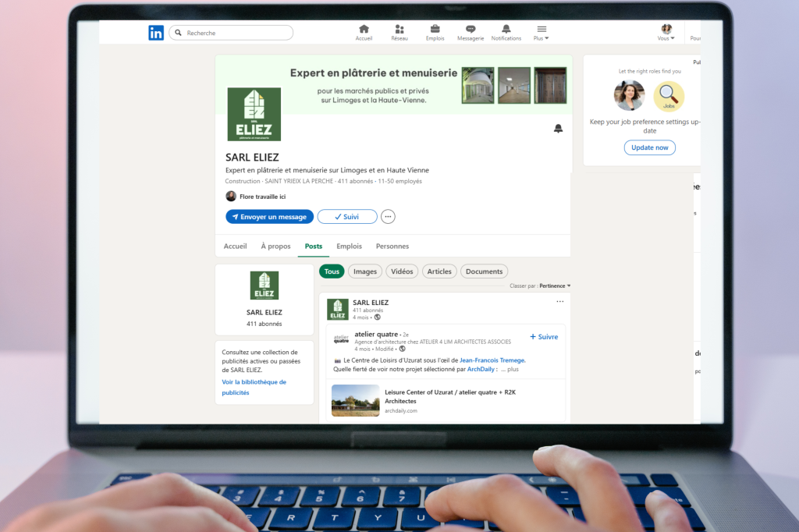Filter posts by Vidéos
Screen dimensions: 799x532
402,271
